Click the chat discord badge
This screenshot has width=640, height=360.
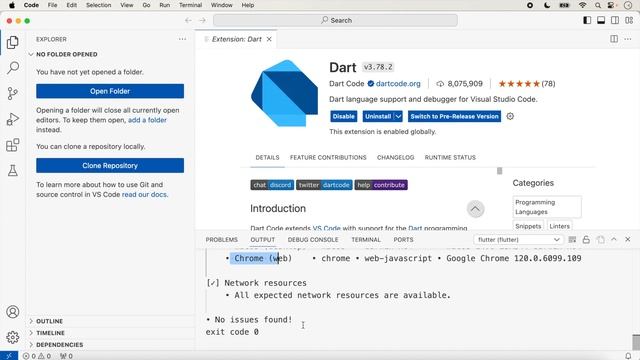click(x=272, y=185)
